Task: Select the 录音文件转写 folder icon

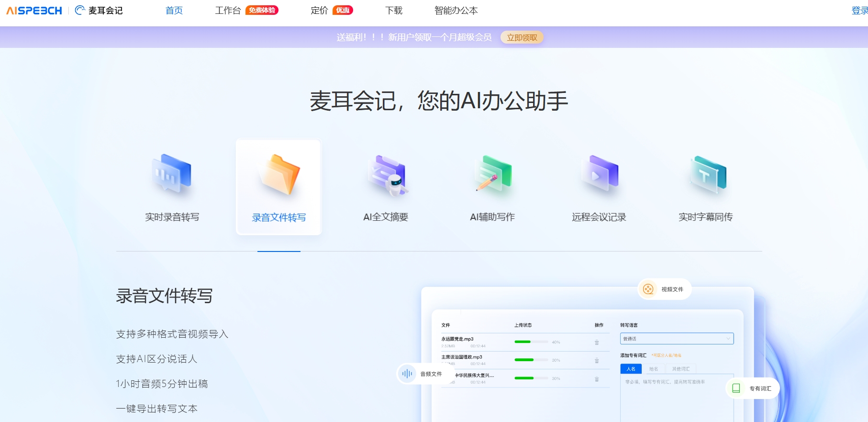Action: [279, 175]
